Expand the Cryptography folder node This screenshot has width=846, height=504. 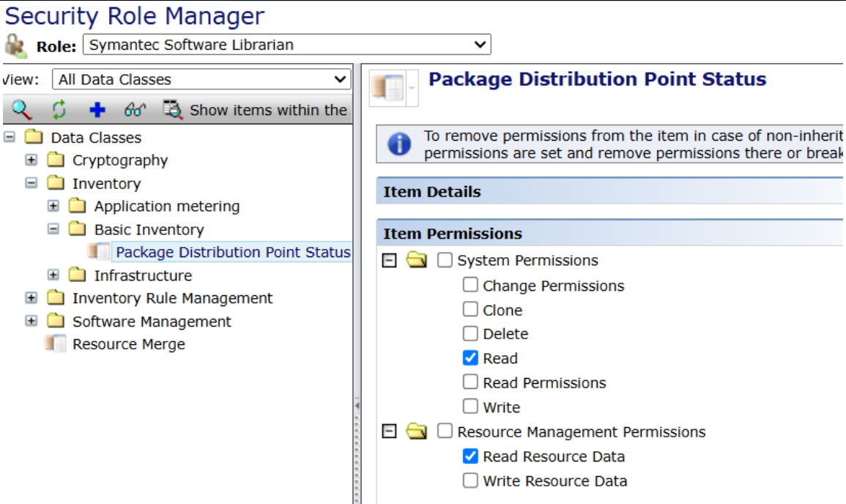[x=31, y=160]
